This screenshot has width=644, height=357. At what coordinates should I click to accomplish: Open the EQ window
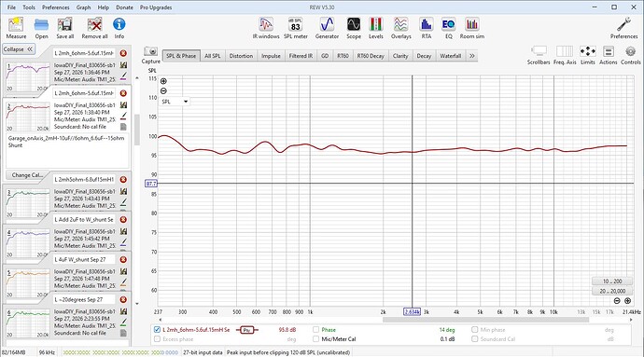449,28
